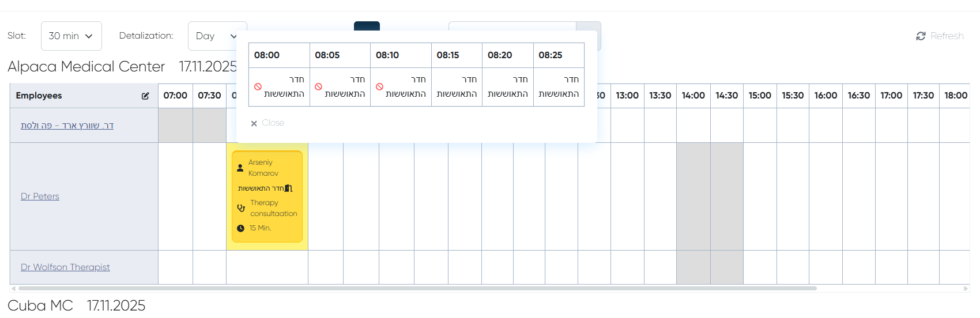Image resolution: width=980 pixels, height=318 pixels.
Task: Open Dr Wolfson Therapist link
Action: [x=65, y=267]
